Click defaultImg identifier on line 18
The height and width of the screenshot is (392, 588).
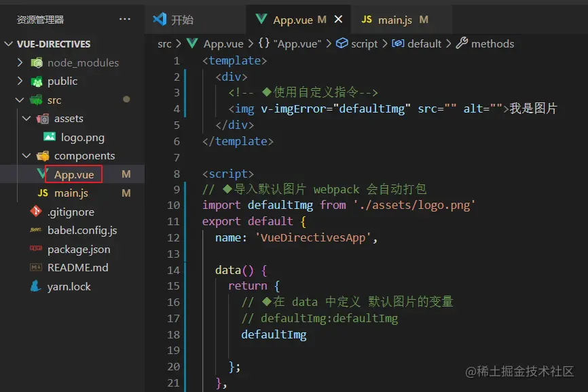tap(274, 334)
